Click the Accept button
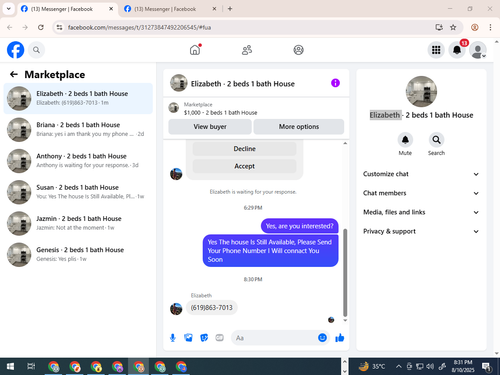500x375 pixels. point(244,166)
